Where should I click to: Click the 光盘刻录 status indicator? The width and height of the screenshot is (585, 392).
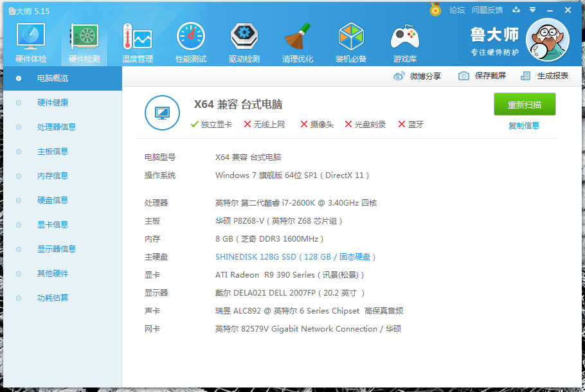pos(365,124)
